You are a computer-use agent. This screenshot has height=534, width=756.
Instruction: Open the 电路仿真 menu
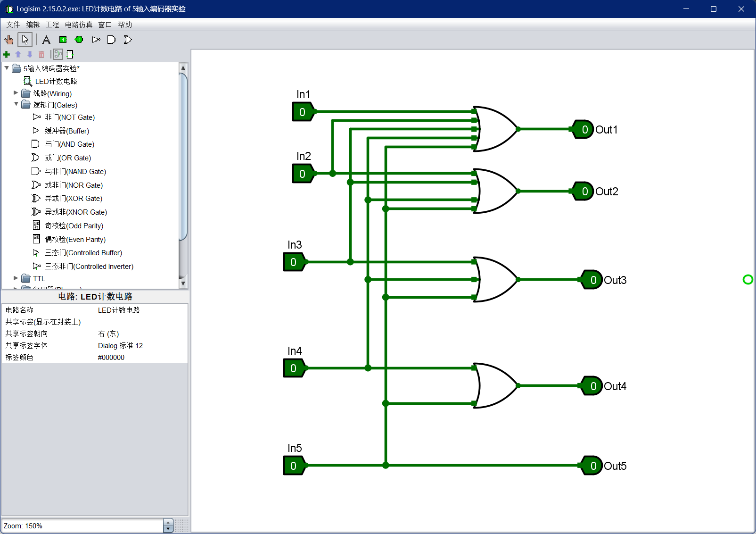(79, 25)
